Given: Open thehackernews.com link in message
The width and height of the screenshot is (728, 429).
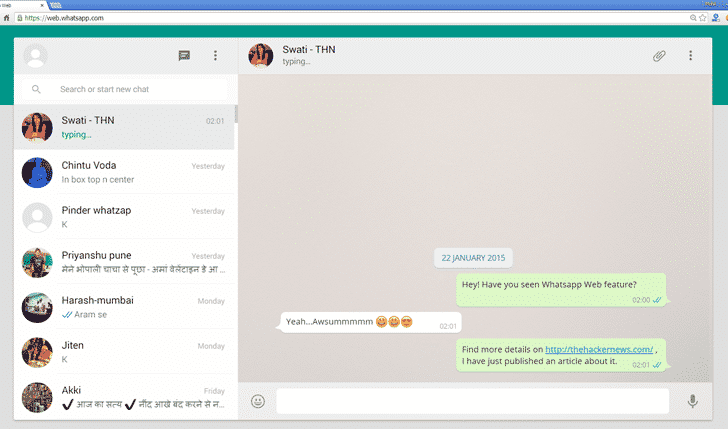Looking at the screenshot, I should coord(599,349).
